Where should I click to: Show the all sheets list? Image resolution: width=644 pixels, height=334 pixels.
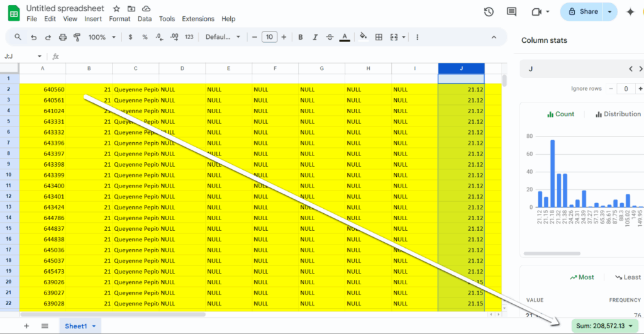(x=45, y=326)
